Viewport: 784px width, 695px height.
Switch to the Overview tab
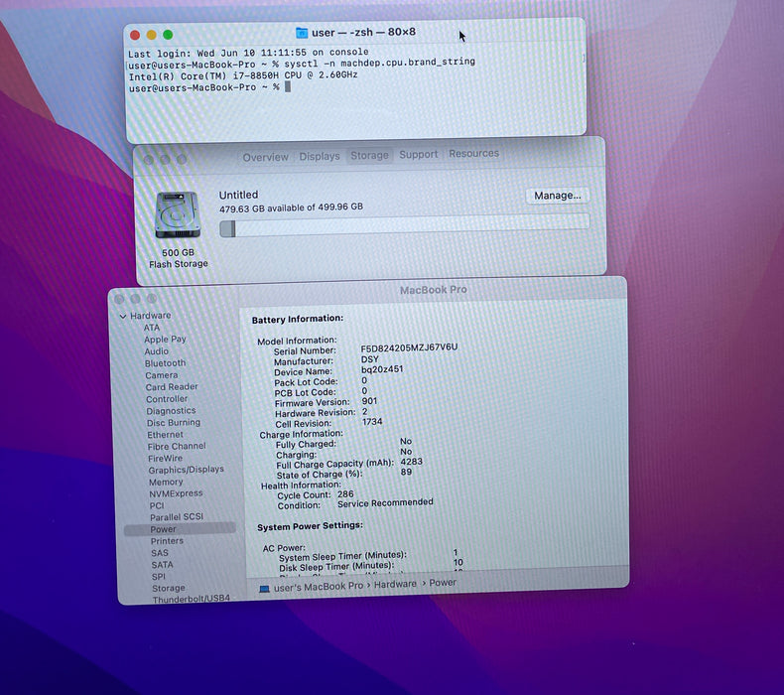266,157
